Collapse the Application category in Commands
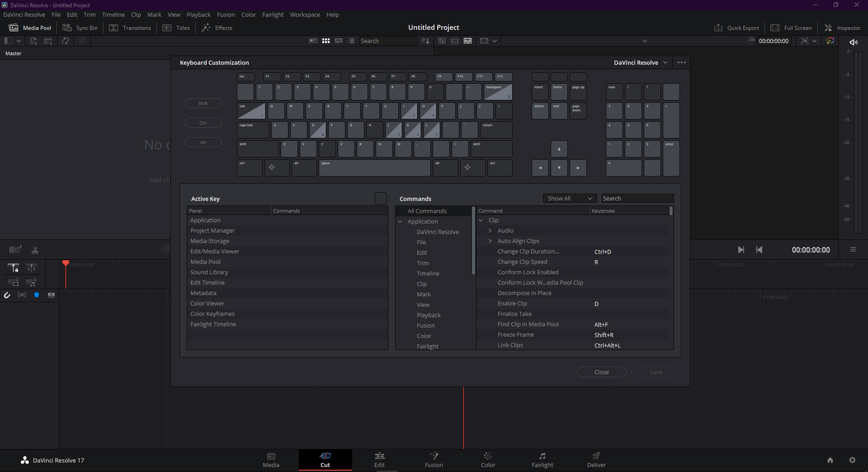Screen dimensions: 868x472 [400, 222]
